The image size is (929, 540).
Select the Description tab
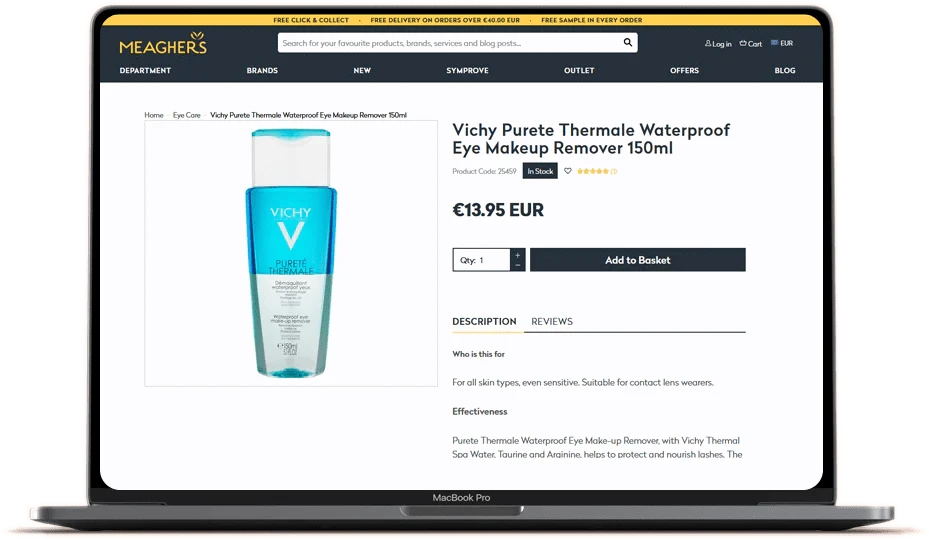pyautogui.click(x=484, y=321)
